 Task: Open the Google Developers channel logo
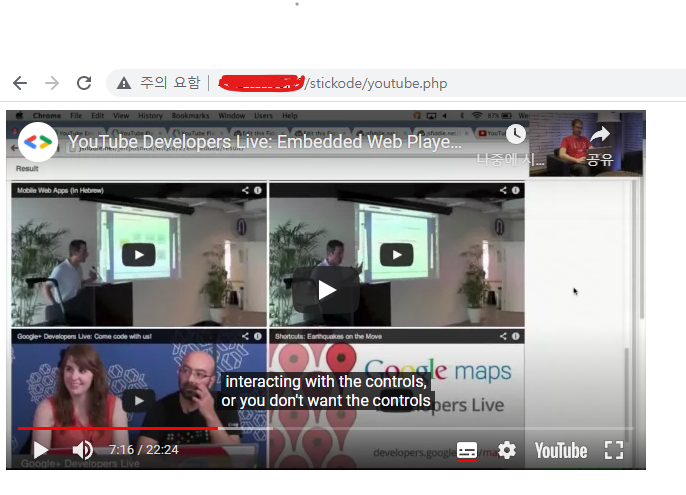(x=38, y=142)
